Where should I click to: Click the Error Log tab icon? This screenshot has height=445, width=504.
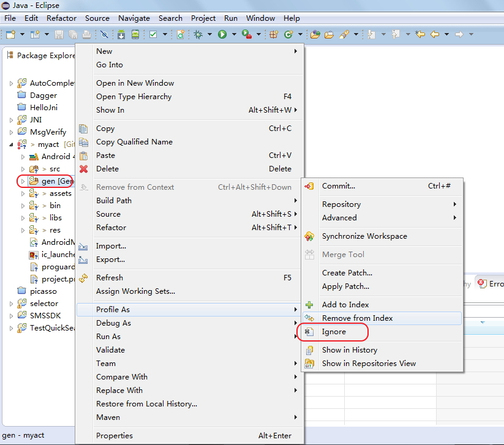coord(482,283)
